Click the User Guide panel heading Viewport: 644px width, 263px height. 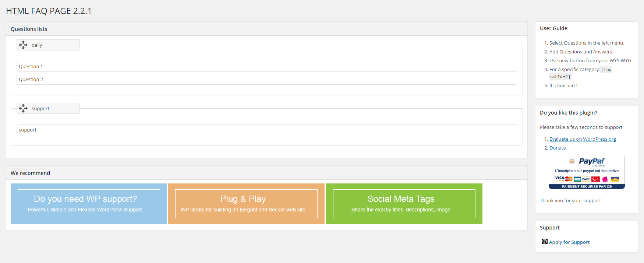[553, 28]
